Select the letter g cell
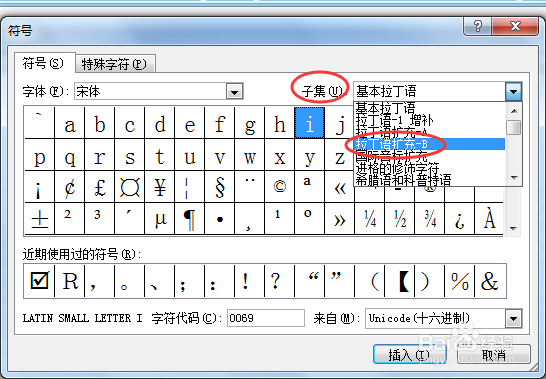 (250, 123)
